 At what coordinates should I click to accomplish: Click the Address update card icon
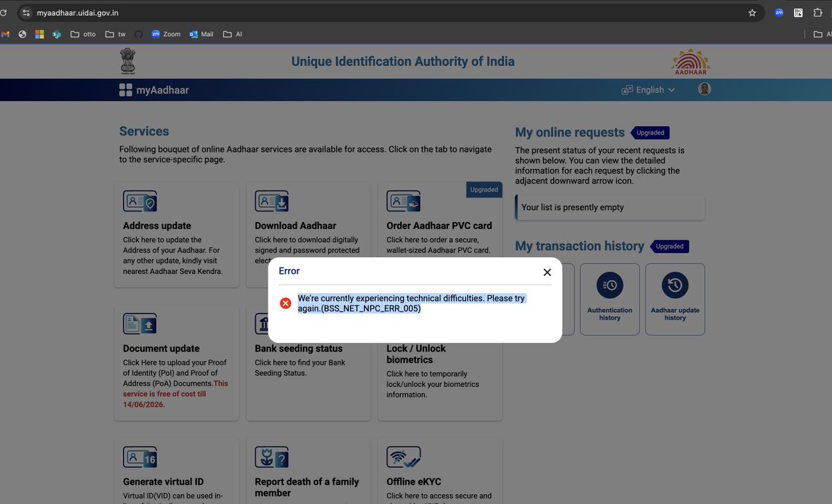(x=139, y=202)
